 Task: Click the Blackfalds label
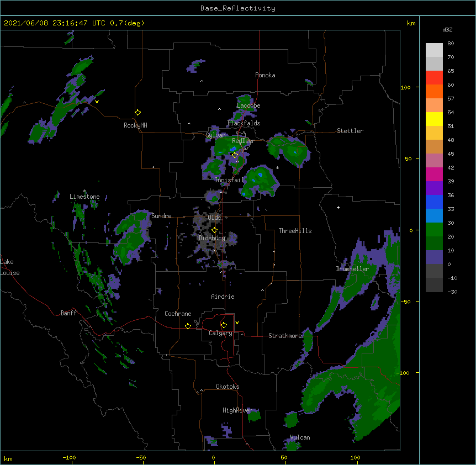[x=244, y=123]
